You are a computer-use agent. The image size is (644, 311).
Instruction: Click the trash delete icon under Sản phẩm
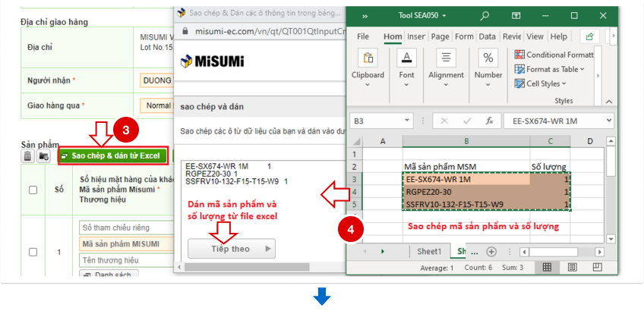(x=27, y=155)
